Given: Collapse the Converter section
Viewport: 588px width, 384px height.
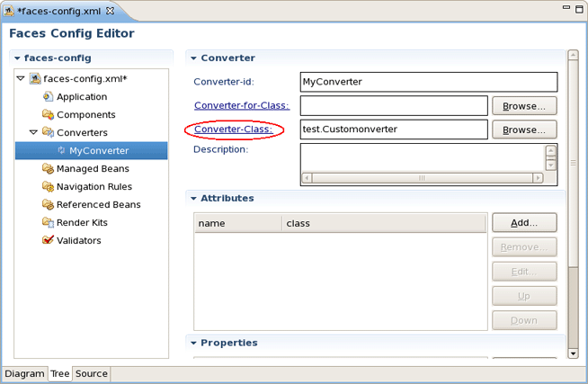Looking at the screenshot, I should [193, 58].
